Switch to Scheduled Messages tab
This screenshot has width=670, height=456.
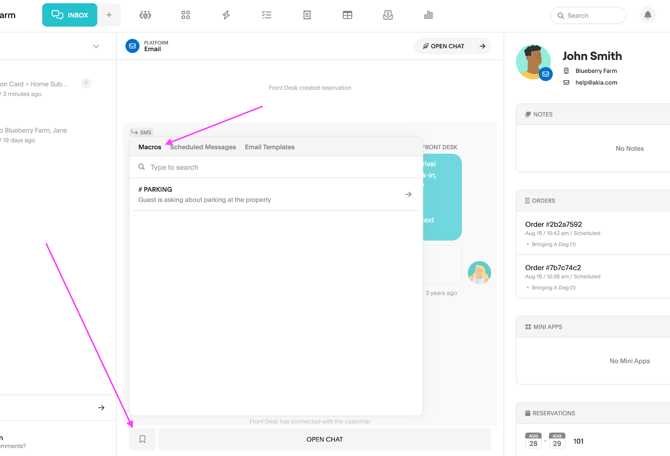pyautogui.click(x=203, y=147)
